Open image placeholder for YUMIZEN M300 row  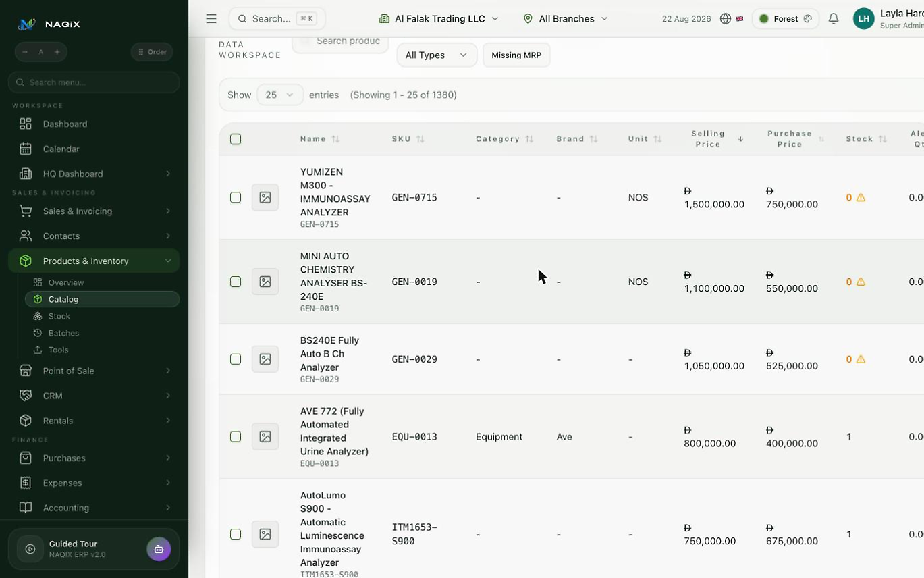tap(265, 197)
